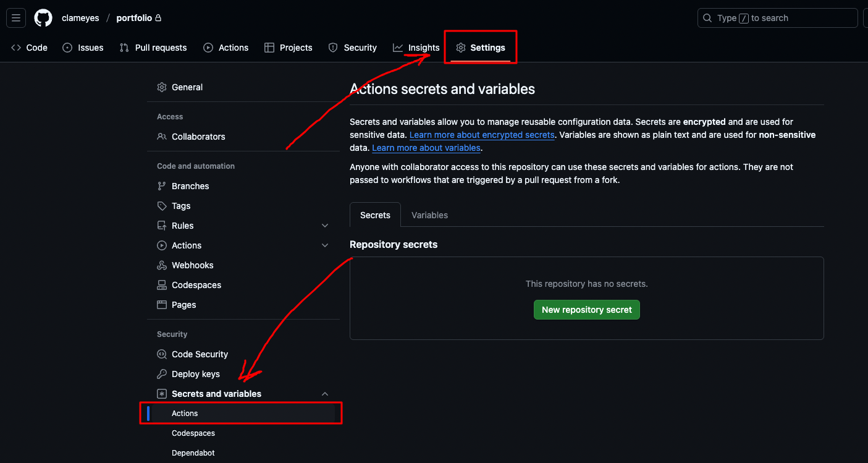Click the Rules icon in sidebar
The width and height of the screenshot is (868, 463).
click(x=162, y=226)
